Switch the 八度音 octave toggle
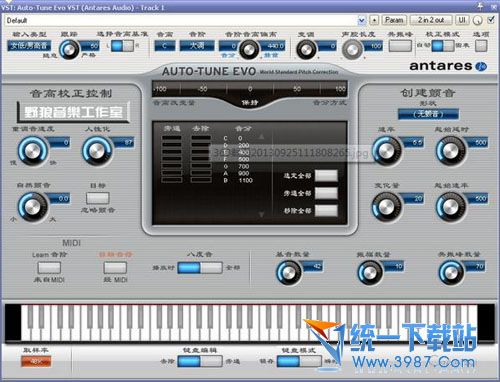Image resolution: width=500 pixels, height=382 pixels. click(x=200, y=267)
